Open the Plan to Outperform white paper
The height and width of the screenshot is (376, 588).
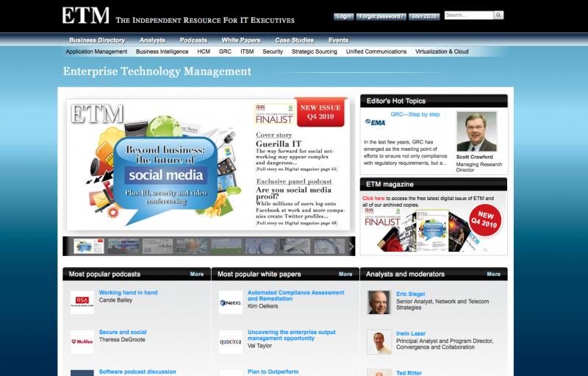coord(273,372)
